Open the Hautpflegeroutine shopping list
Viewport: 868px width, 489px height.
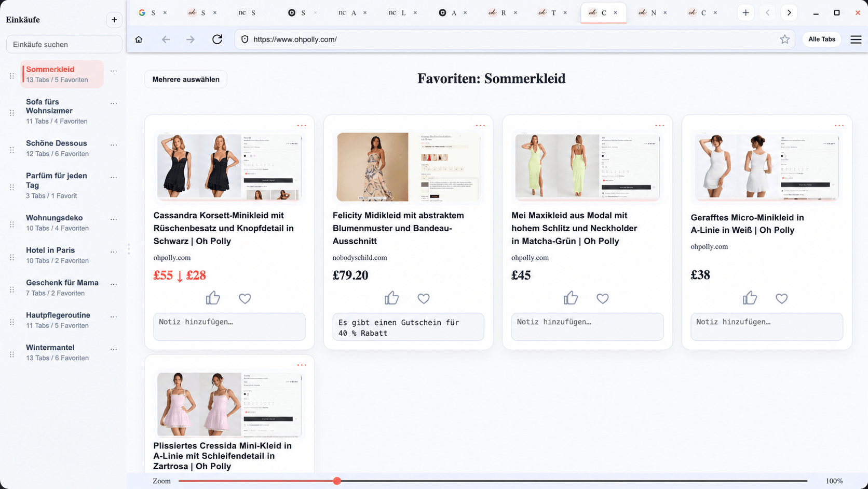click(58, 320)
